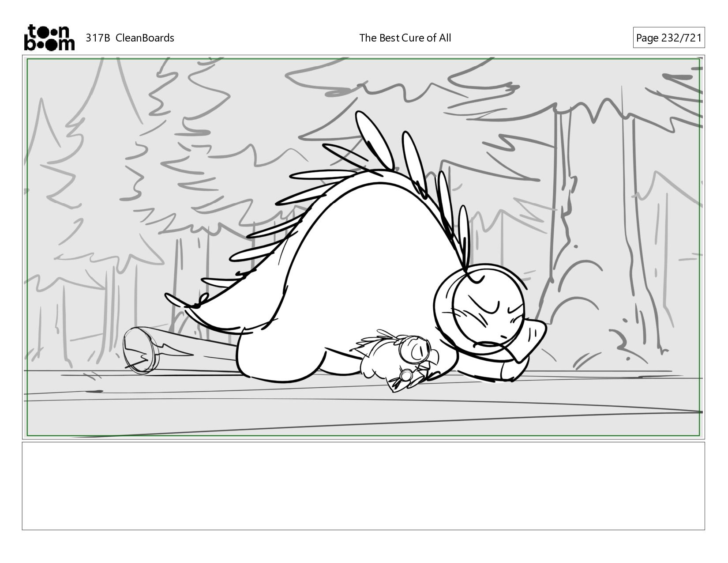Click the 'Page 232/721' page number box
The image size is (728, 563).
(x=668, y=38)
